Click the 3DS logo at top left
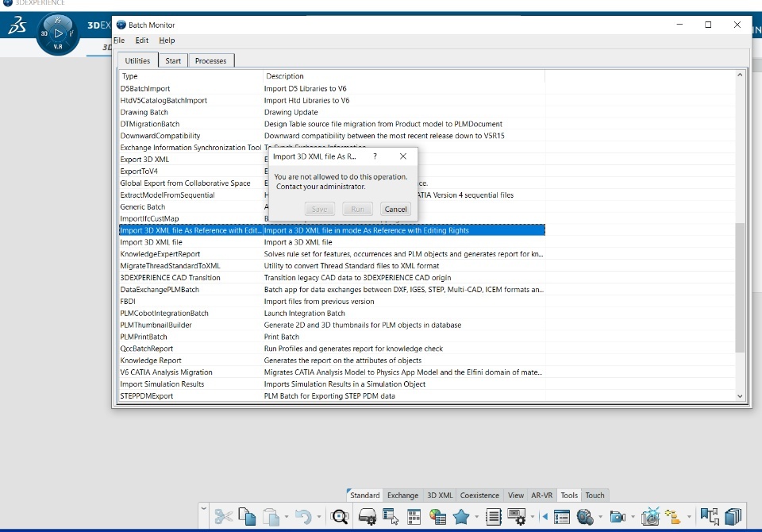Image resolution: width=762 pixels, height=532 pixels. pos(17,25)
